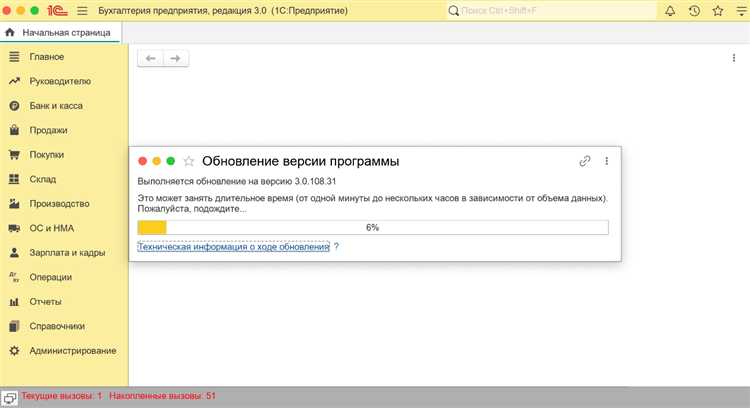Open the Администрирование section
This screenshot has width=750, height=408.
coord(73,351)
